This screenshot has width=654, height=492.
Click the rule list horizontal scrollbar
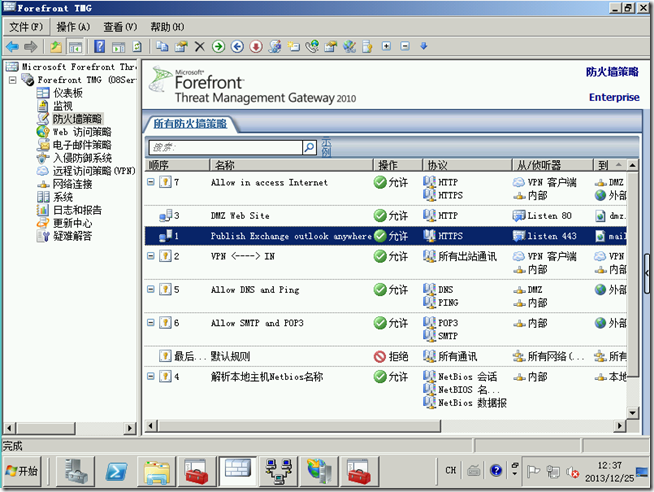pos(299,426)
